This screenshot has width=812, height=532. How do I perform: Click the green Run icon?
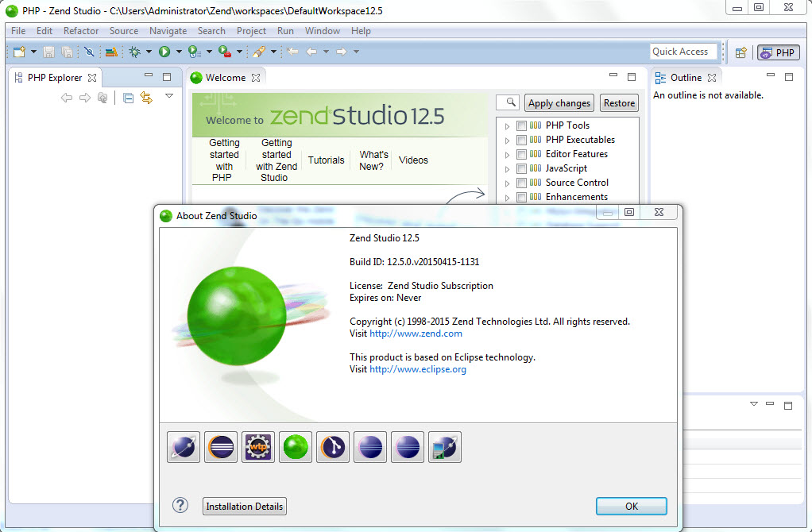[x=164, y=52]
